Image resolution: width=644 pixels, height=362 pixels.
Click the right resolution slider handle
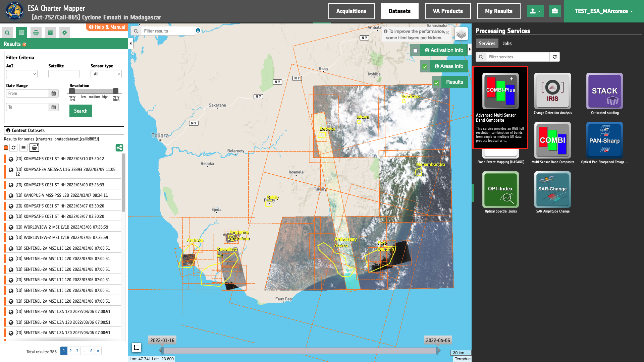click(116, 91)
